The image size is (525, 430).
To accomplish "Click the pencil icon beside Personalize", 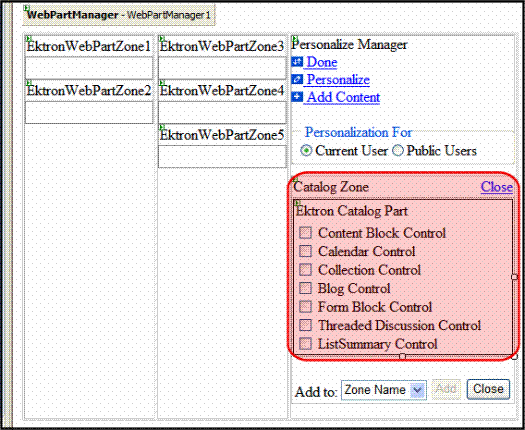I will 297,79.
